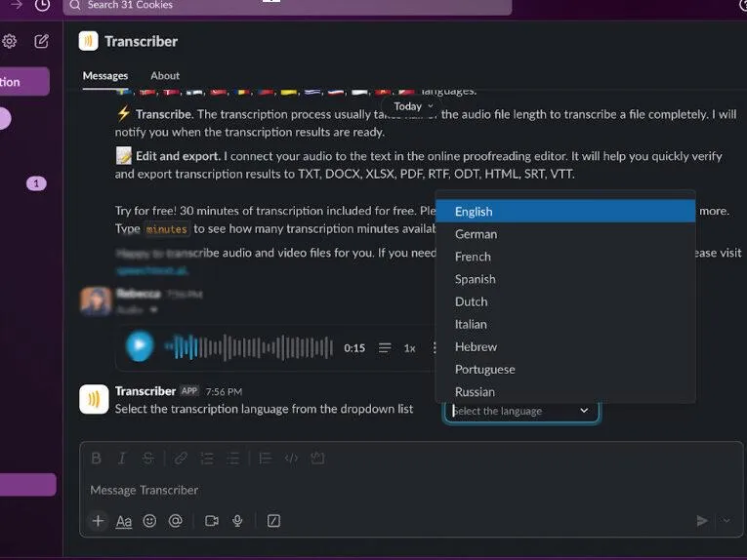Switch to the Messages tab
Image resolution: width=747 pixels, height=560 pixels.
[x=105, y=76]
